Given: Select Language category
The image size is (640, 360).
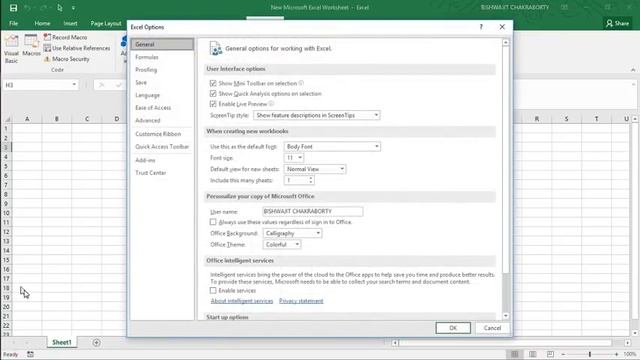Looking at the screenshot, I should pyautogui.click(x=162, y=95).
